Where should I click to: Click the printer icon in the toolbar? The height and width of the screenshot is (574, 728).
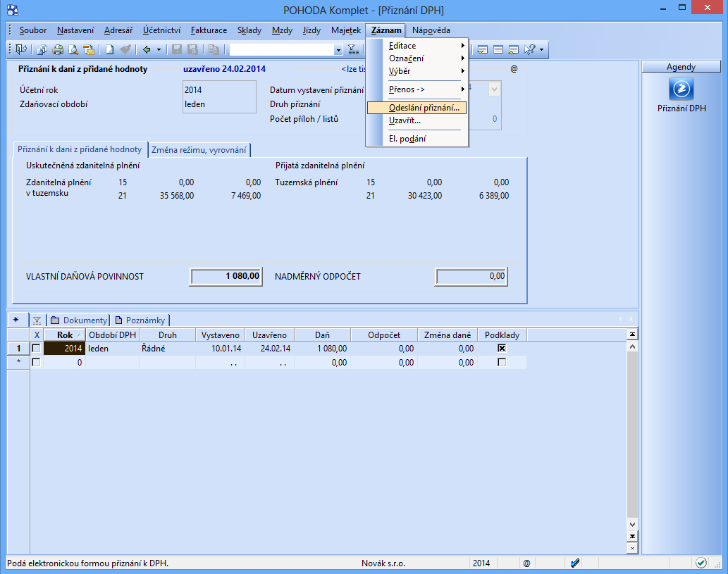pos(57,49)
